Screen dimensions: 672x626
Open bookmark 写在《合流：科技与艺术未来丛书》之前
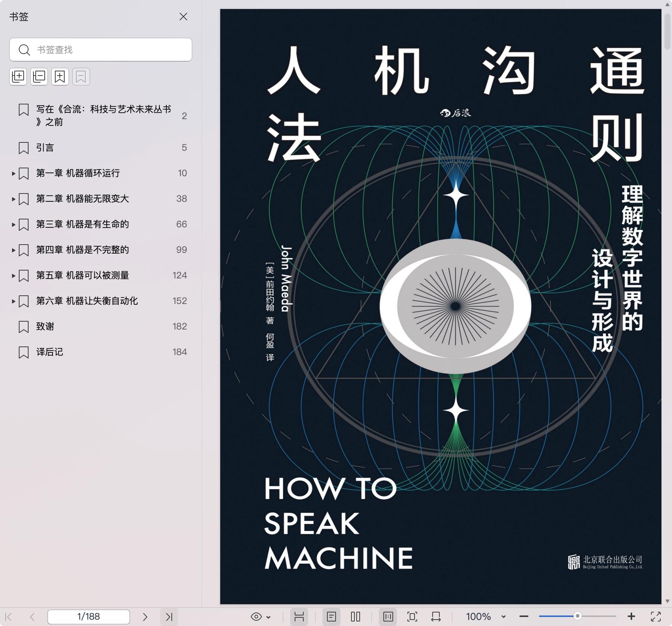pyautogui.click(x=103, y=115)
